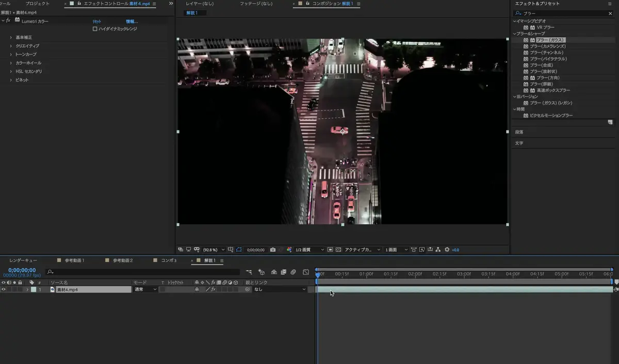The width and height of the screenshot is (619, 364).
Task: Click the show channel color icon
Action: point(289,250)
